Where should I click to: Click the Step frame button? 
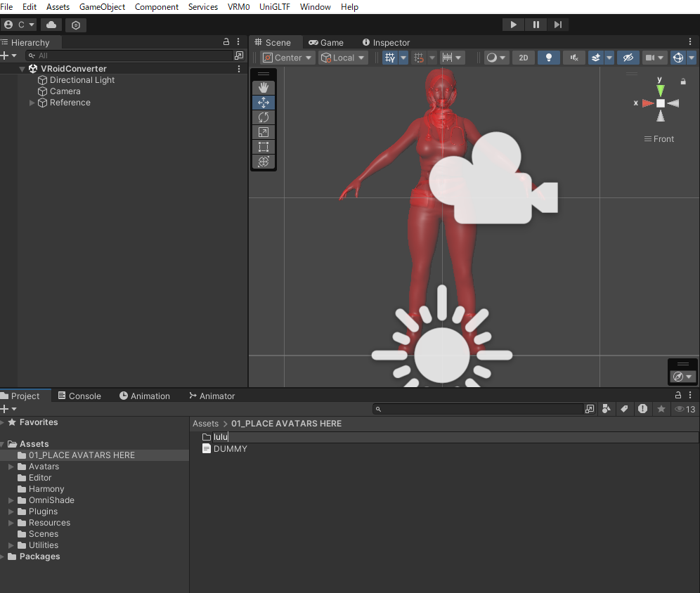[x=558, y=25]
